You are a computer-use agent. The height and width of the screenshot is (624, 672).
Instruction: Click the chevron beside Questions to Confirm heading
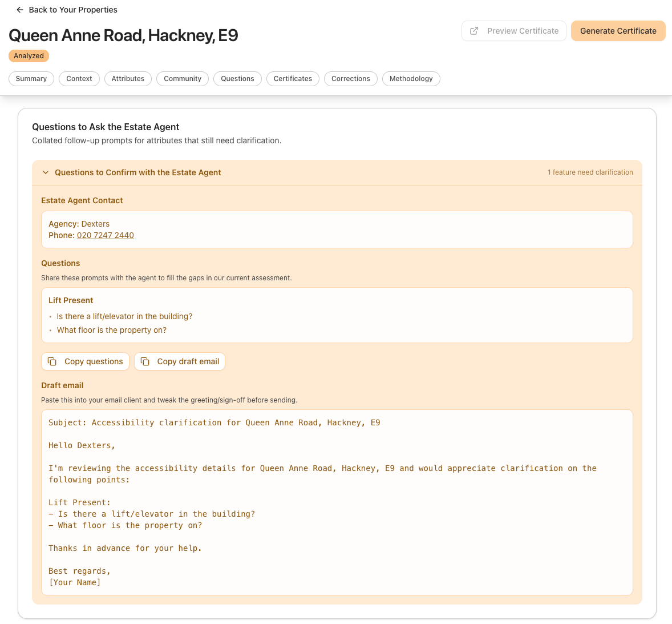[45, 172]
